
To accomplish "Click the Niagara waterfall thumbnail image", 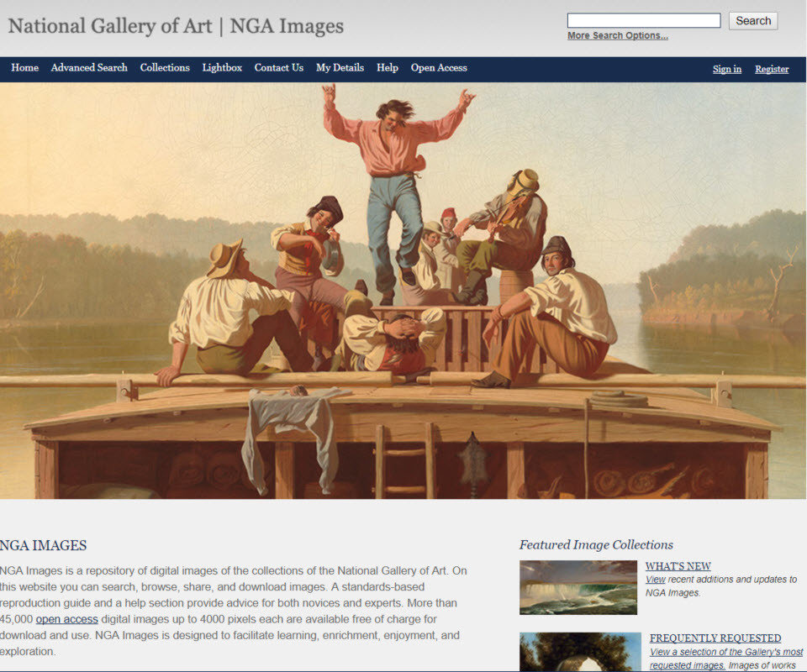I will coord(578,587).
